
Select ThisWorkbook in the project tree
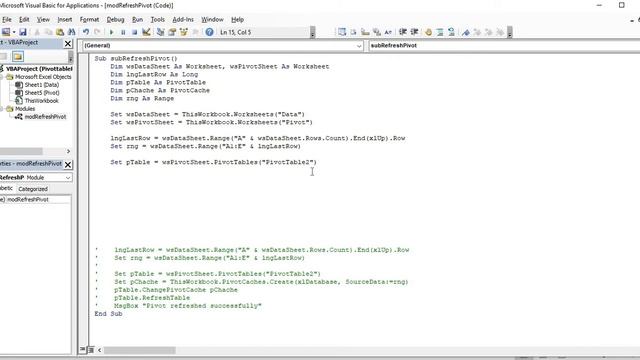(41, 101)
